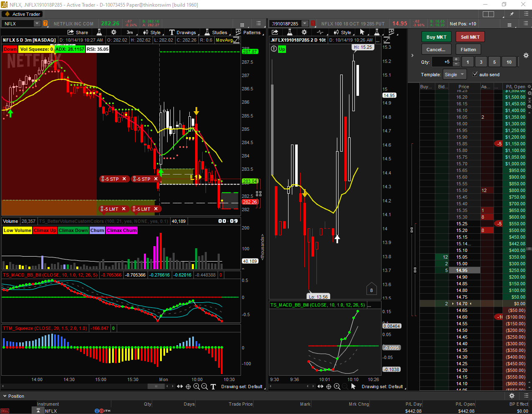Zoom in on the option chart

pyautogui.click(x=337, y=387)
